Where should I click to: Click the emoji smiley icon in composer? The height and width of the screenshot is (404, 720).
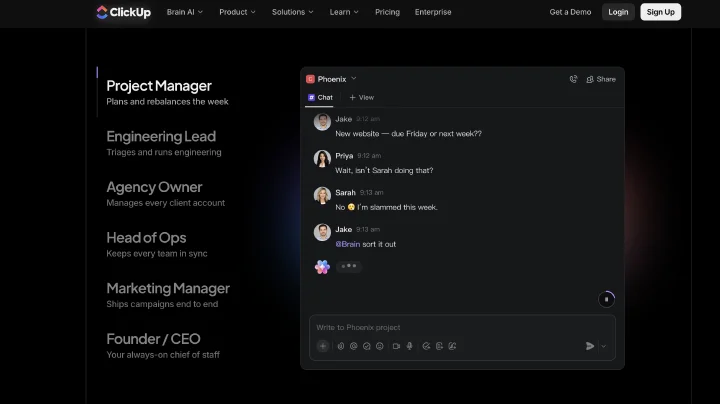pos(380,346)
